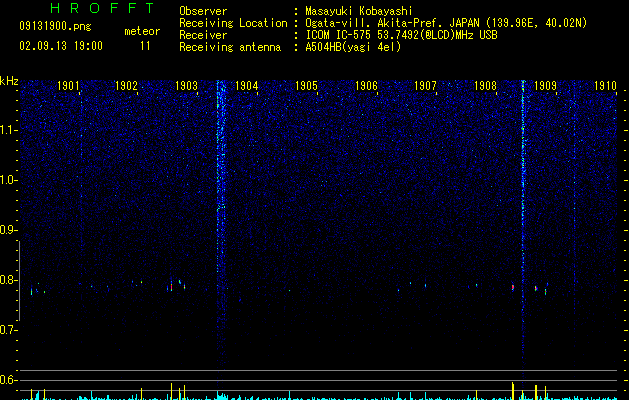Viewport: 629px width, 400px height.
Task: Click the red meteor echo just before 1903
Action: click(171, 287)
